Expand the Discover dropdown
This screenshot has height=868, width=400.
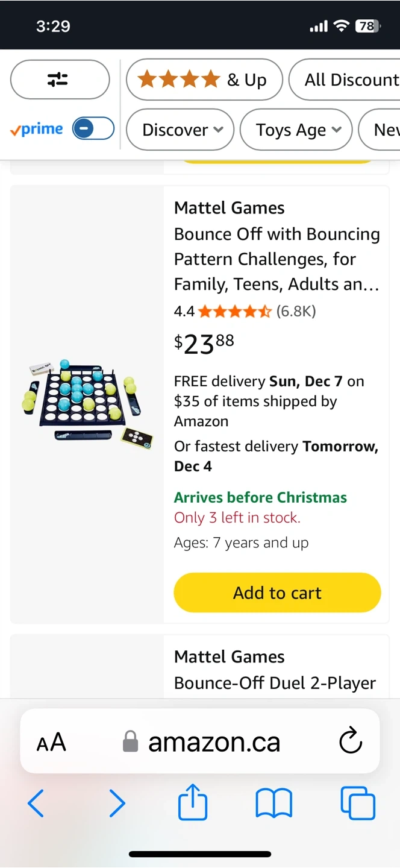(180, 130)
